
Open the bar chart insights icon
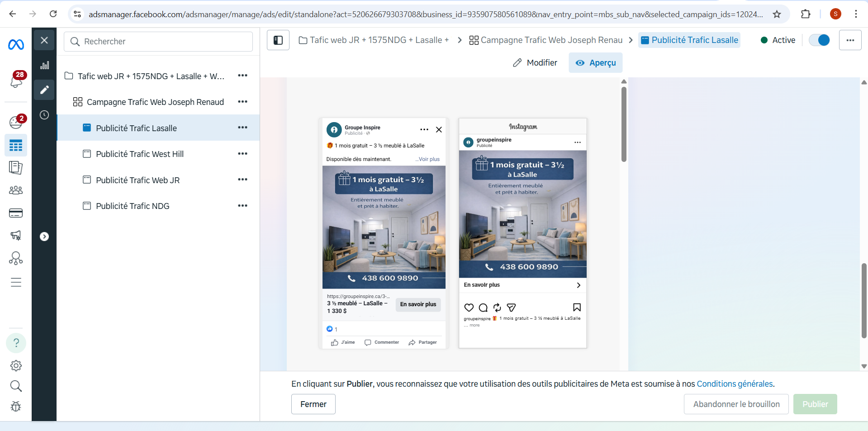(44, 66)
